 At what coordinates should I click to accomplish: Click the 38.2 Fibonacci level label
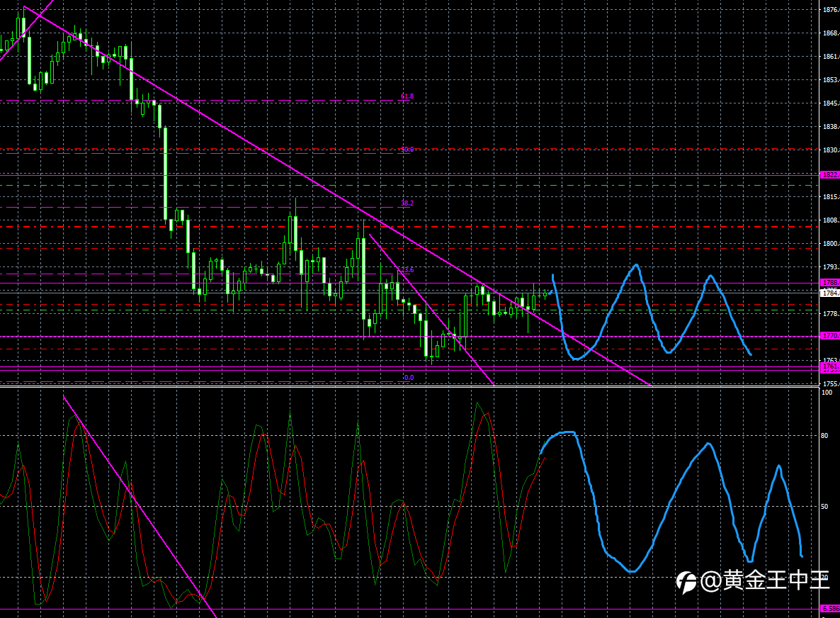point(407,203)
